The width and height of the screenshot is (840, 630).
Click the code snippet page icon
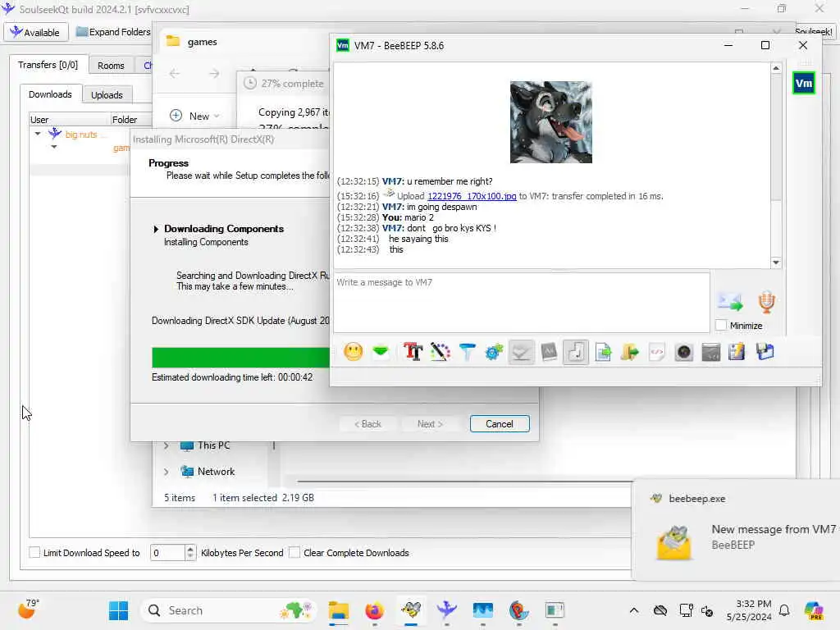click(657, 352)
